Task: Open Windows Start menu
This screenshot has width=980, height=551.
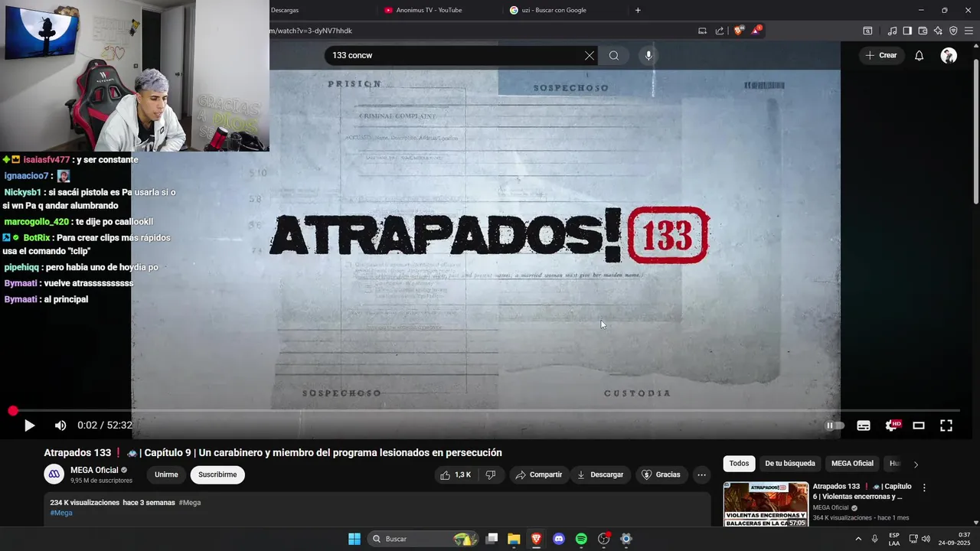Action: [354, 539]
